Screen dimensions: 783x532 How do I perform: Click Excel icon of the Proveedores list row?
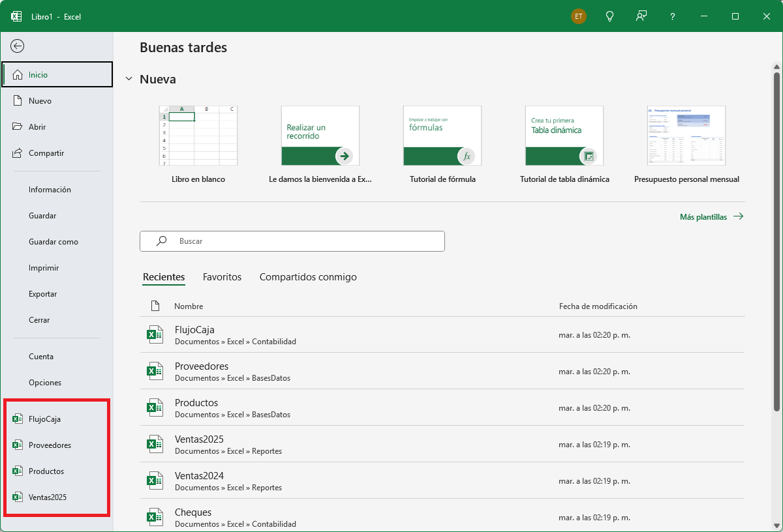click(155, 372)
